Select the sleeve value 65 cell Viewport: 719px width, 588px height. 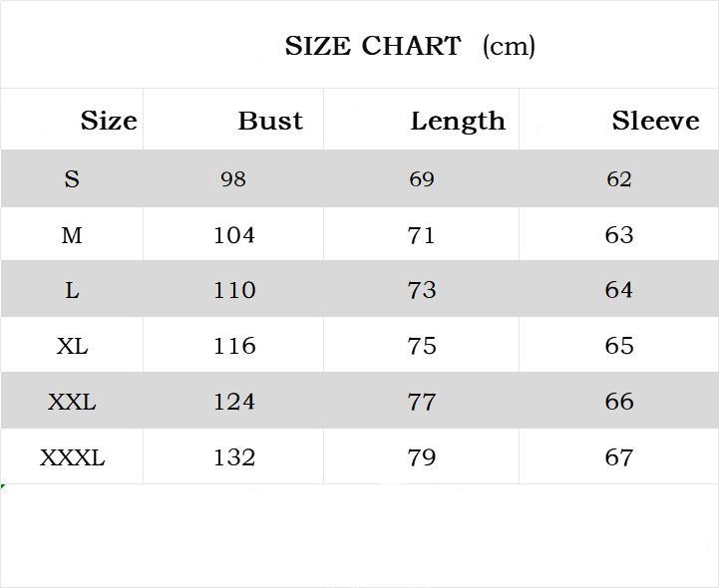click(x=619, y=346)
